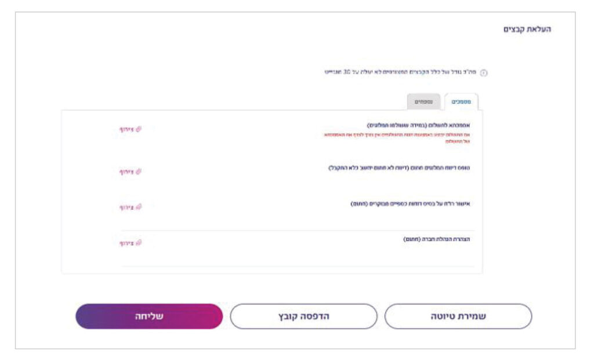The width and height of the screenshot is (594, 364).
Task: Attach file via צירוף for אסמכתא לתשלום
Action: coord(126,129)
